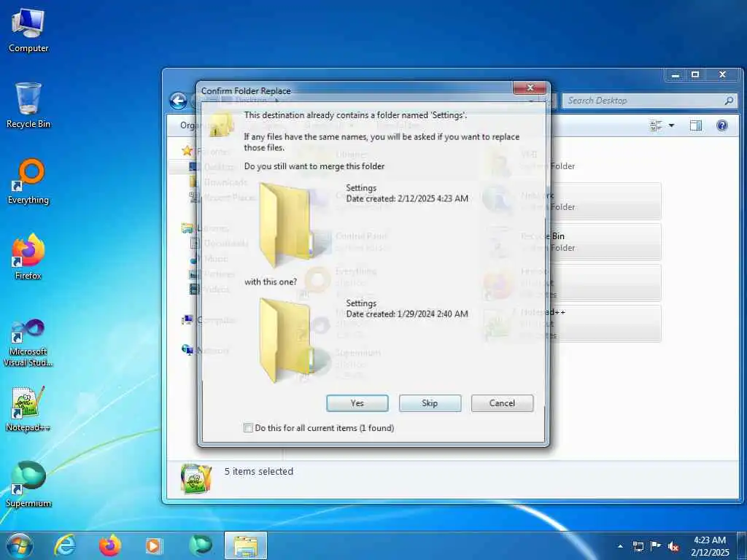
Task: Show hidden system tray icons
Action: 620,546
